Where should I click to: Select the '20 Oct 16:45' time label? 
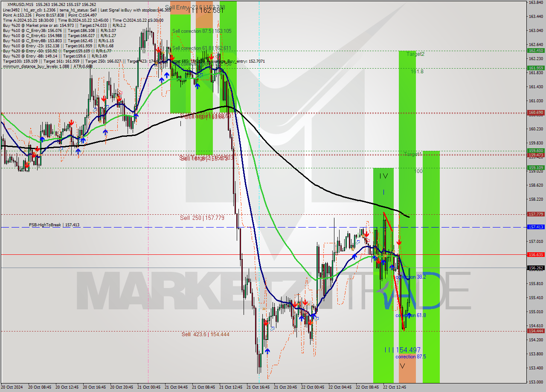click(x=94, y=387)
